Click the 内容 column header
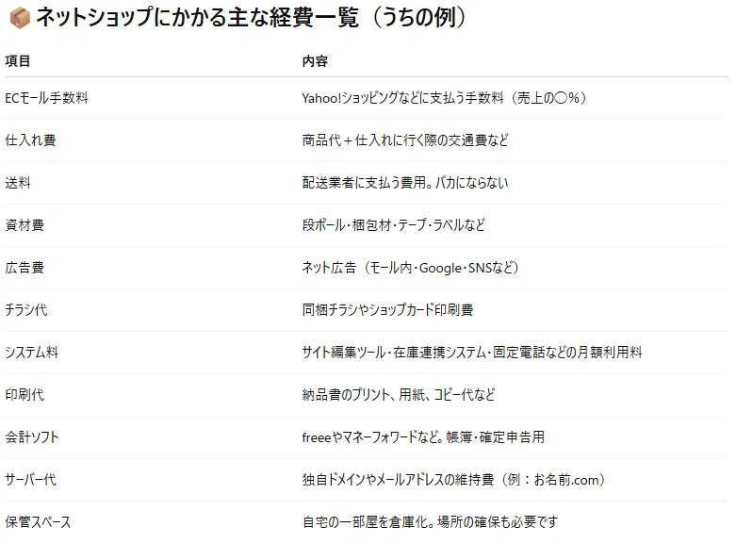 coord(315,61)
